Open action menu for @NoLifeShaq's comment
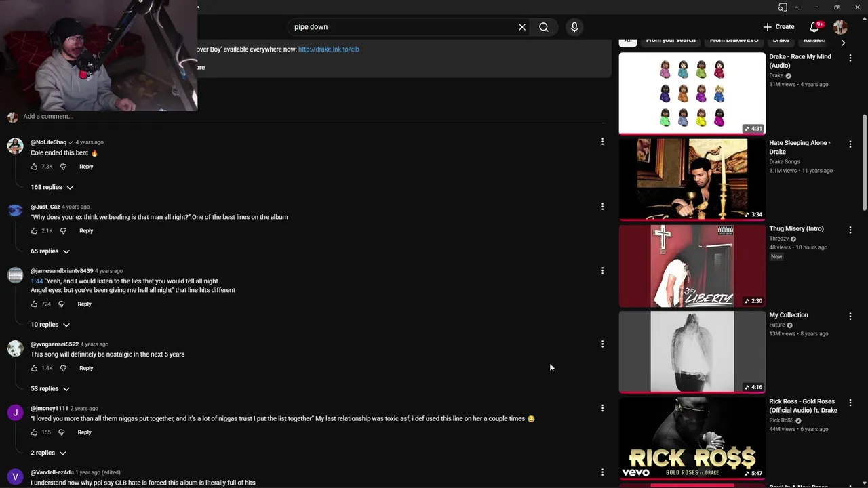The width and height of the screenshot is (868, 488). (602, 142)
